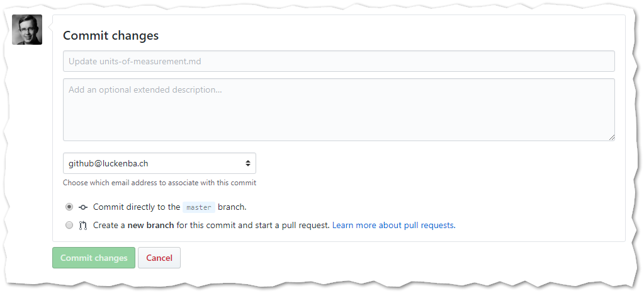
Task: Click the "Commit changes" heading
Action: tap(111, 35)
